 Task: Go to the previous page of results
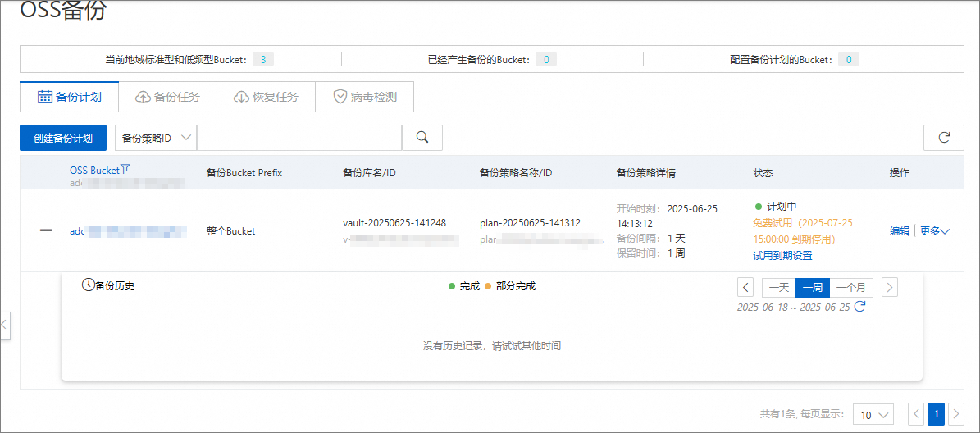click(916, 414)
